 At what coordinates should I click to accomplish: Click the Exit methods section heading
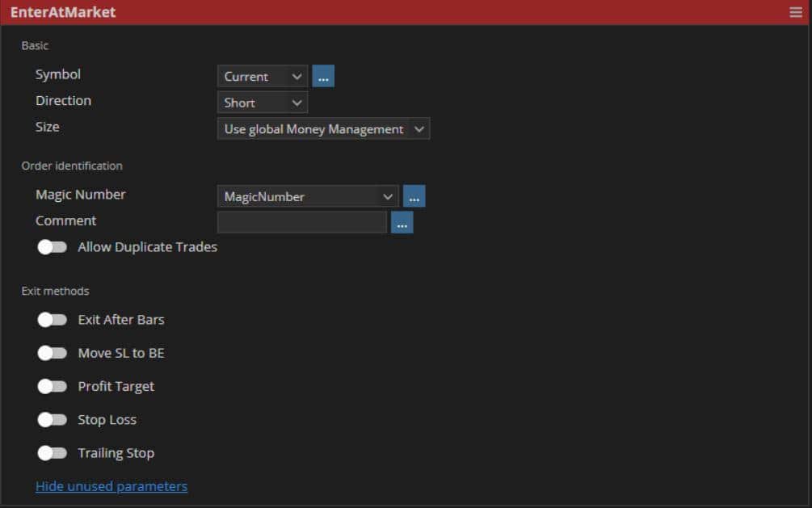[56, 291]
